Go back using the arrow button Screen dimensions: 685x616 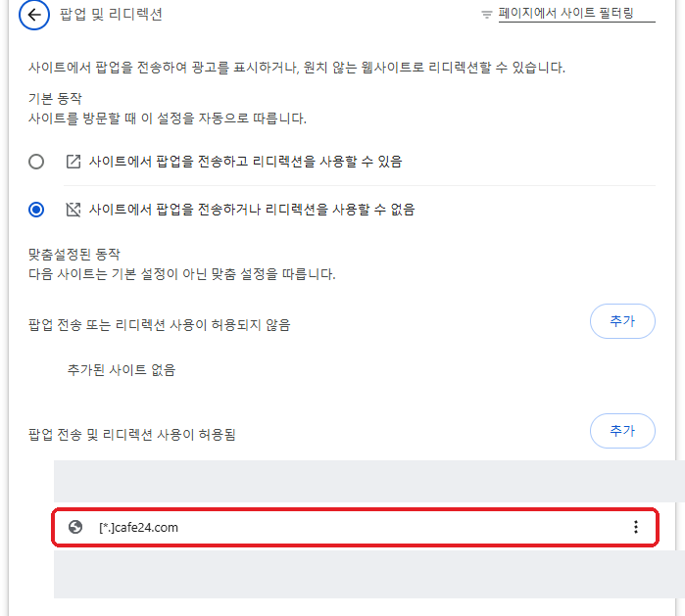point(34,15)
